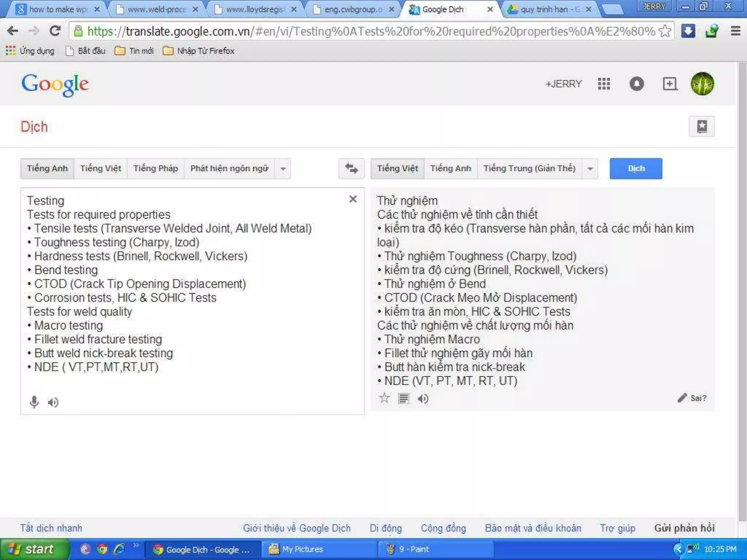Select all translated text icon
This screenshot has height=560, width=747.
(403, 398)
